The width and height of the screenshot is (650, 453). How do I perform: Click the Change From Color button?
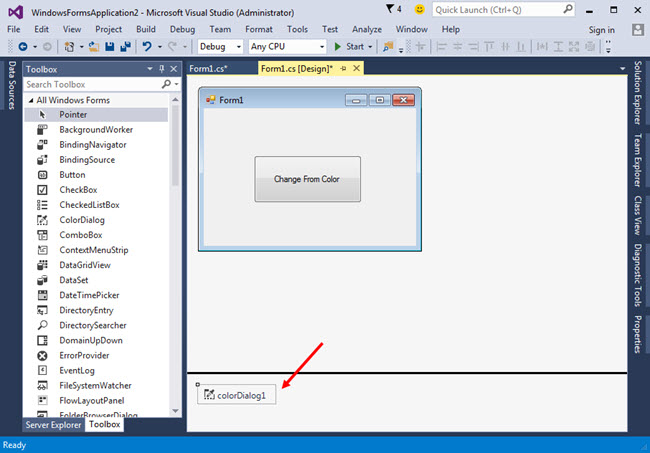(x=307, y=179)
